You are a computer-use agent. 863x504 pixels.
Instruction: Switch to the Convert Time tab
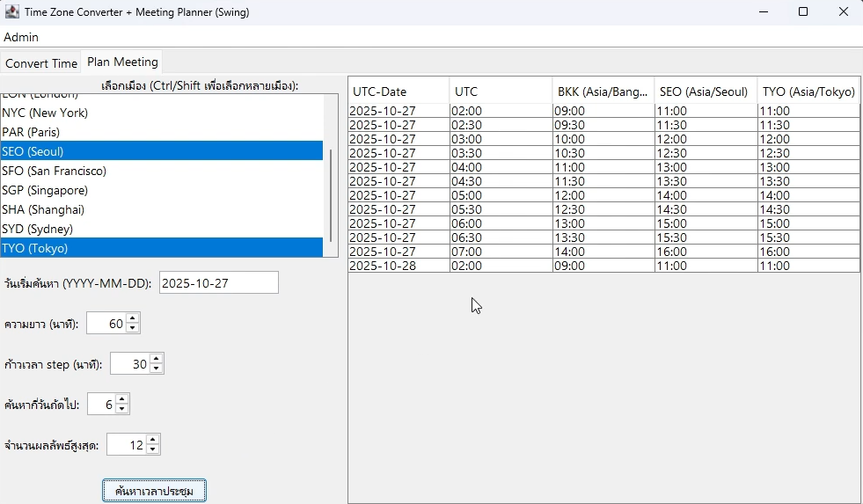41,63
